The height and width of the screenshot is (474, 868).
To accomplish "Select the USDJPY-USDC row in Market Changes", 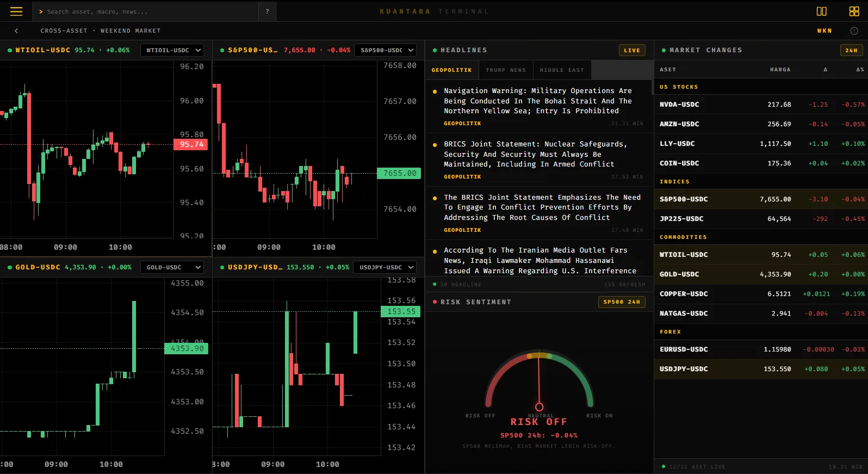I will pyautogui.click(x=761, y=369).
